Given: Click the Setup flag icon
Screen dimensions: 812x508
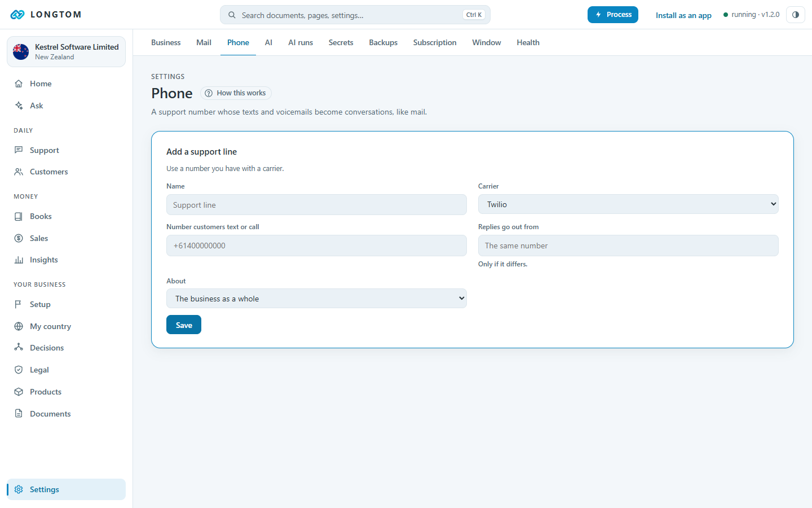Looking at the screenshot, I should [19, 304].
